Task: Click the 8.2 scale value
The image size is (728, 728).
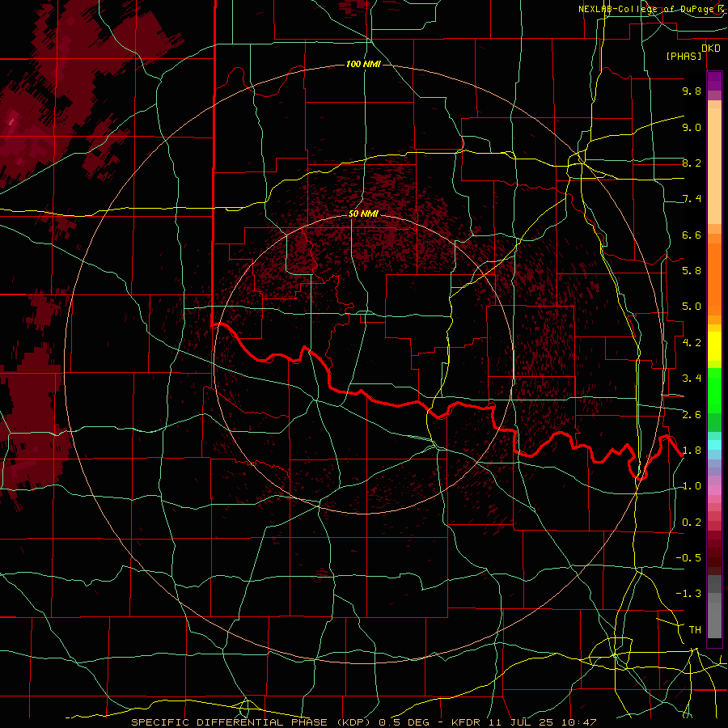Action: click(692, 163)
